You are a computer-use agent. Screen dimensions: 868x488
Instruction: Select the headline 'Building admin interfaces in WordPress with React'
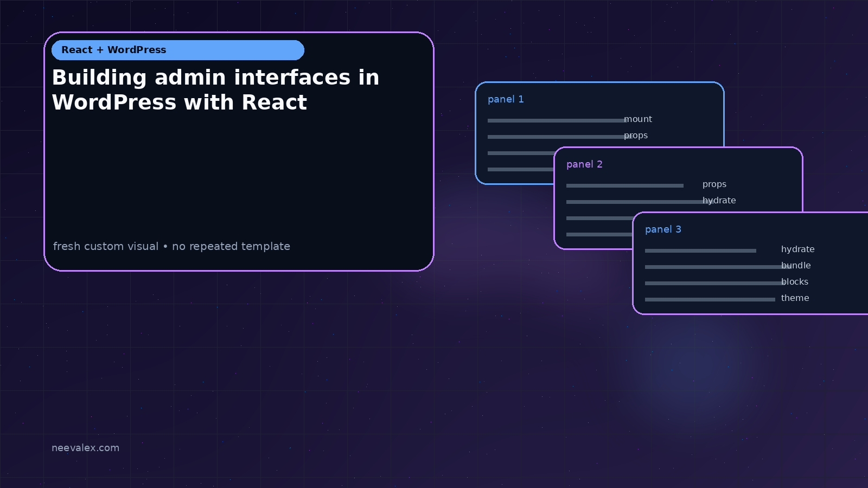click(x=215, y=90)
